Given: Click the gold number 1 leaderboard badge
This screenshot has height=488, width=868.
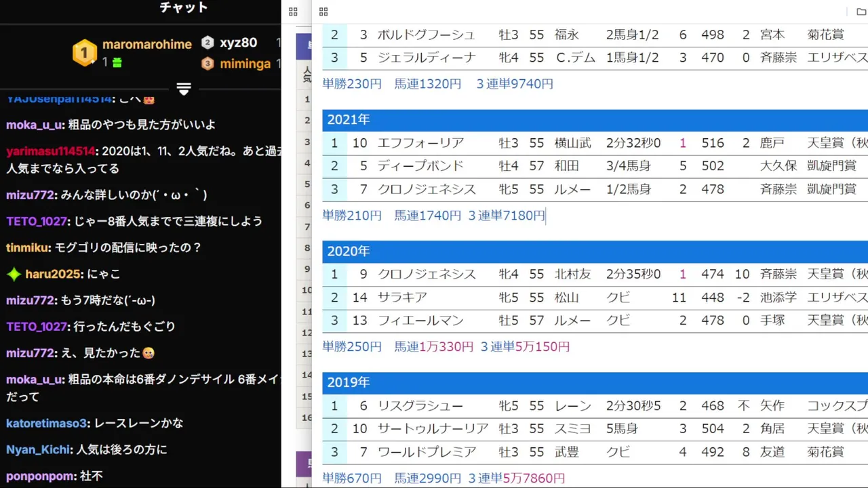Looking at the screenshot, I should (x=85, y=52).
